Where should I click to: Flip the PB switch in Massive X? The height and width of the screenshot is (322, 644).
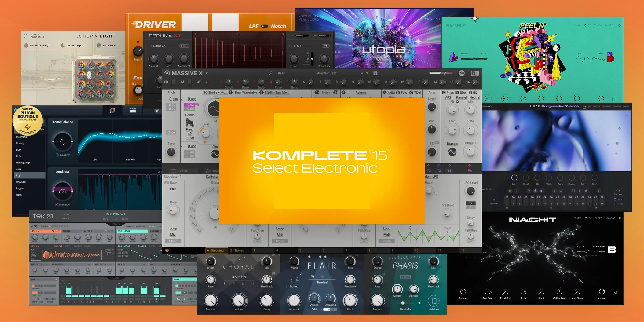tap(173, 82)
